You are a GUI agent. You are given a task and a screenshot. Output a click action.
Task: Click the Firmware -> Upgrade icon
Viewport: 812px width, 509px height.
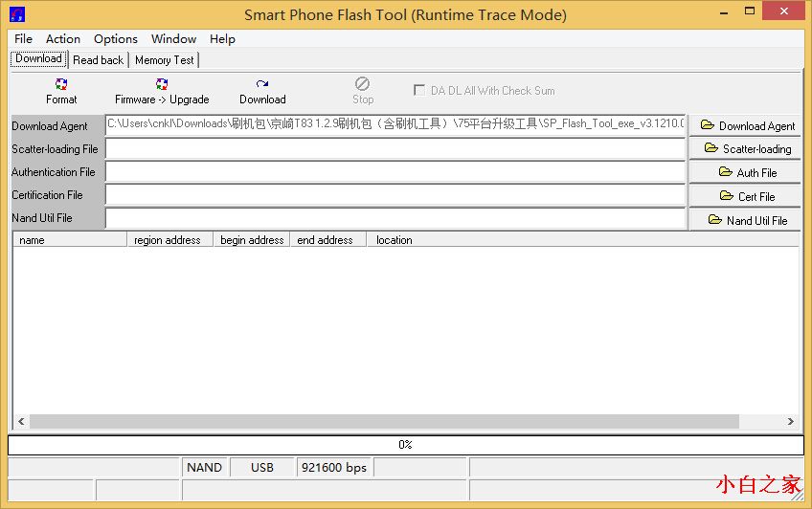tap(162, 84)
